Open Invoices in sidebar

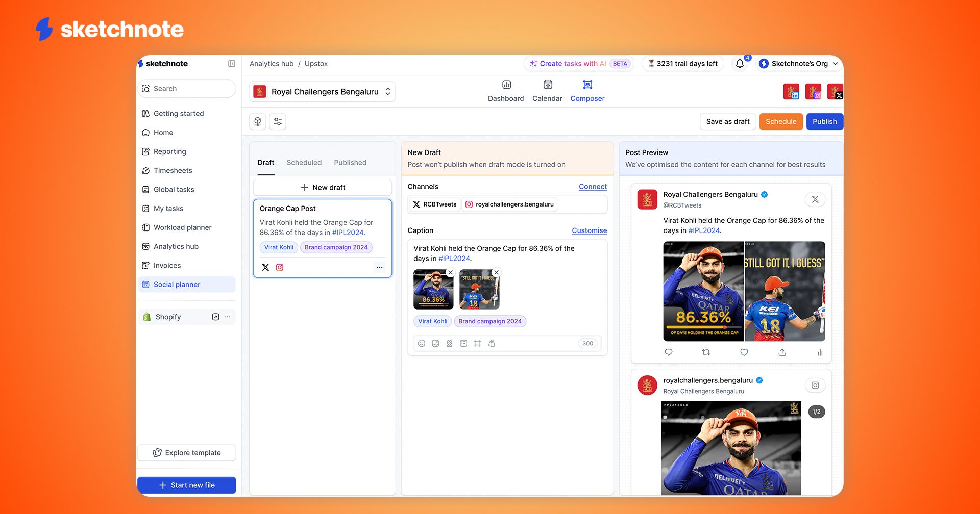pyautogui.click(x=187, y=266)
